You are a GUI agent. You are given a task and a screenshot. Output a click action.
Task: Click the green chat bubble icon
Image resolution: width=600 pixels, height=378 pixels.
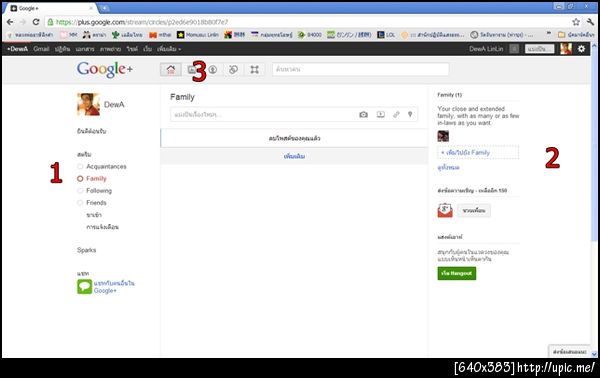pos(84,287)
